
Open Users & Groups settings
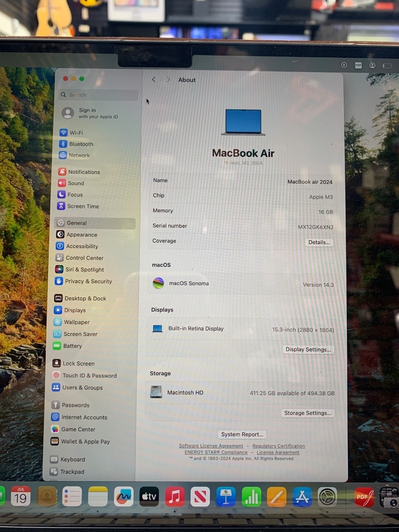coord(77,387)
